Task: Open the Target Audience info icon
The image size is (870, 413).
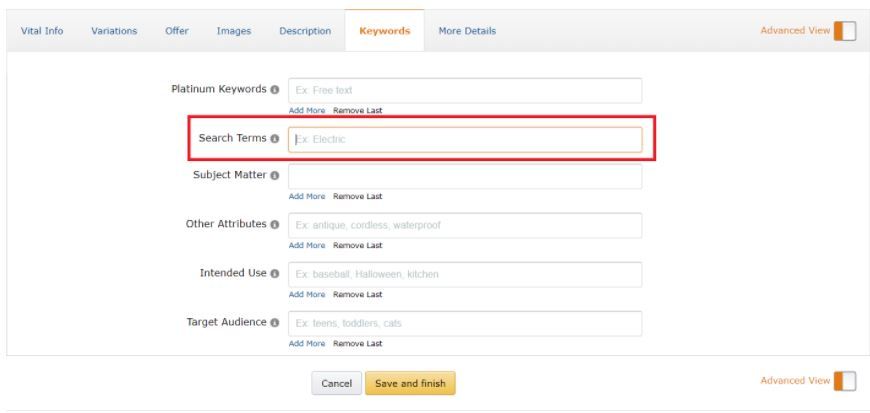Action: [x=275, y=323]
